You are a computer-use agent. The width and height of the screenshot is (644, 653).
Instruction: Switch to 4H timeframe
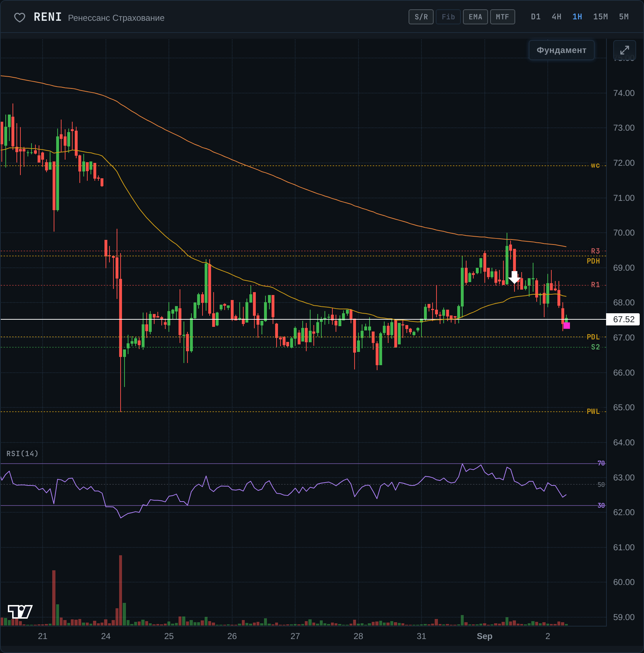click(x=556, y=17)
